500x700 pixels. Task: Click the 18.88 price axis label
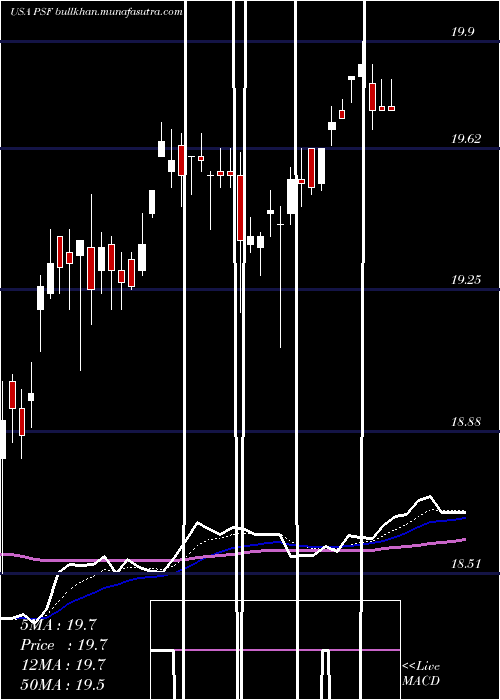coord(466,421)
